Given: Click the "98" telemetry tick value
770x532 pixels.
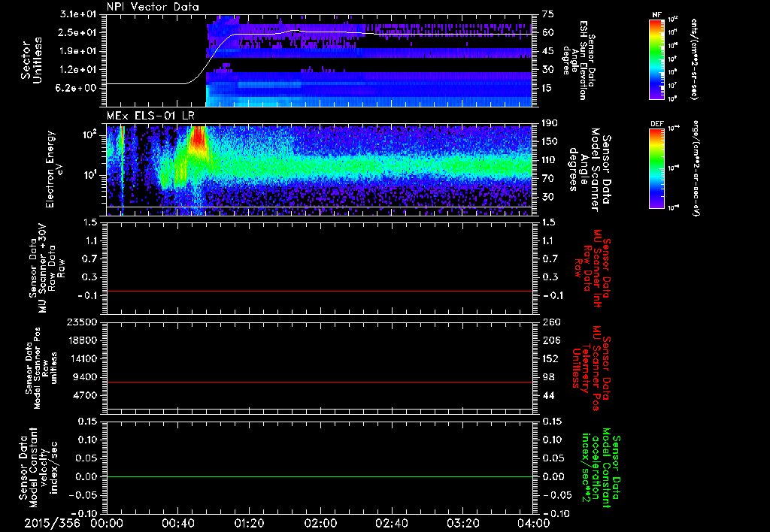Looking at the screenshot, I should (x=548, y=377).
